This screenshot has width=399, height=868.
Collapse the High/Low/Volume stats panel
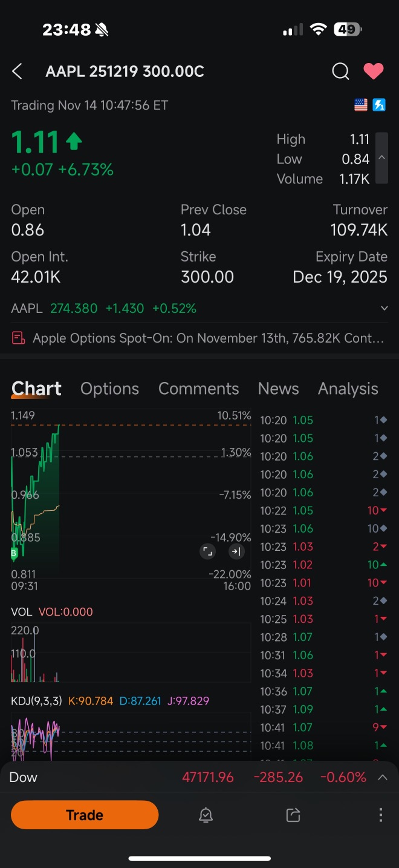pos(381,158)
